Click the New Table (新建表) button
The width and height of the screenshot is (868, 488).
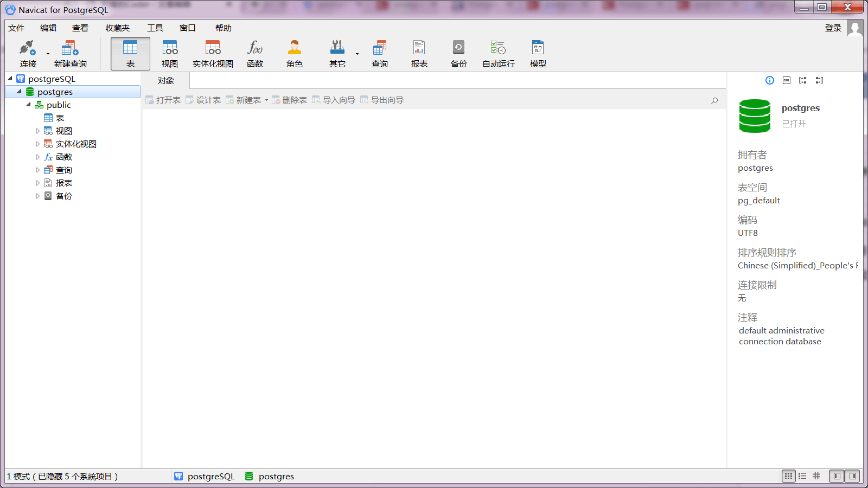(244, 100)
